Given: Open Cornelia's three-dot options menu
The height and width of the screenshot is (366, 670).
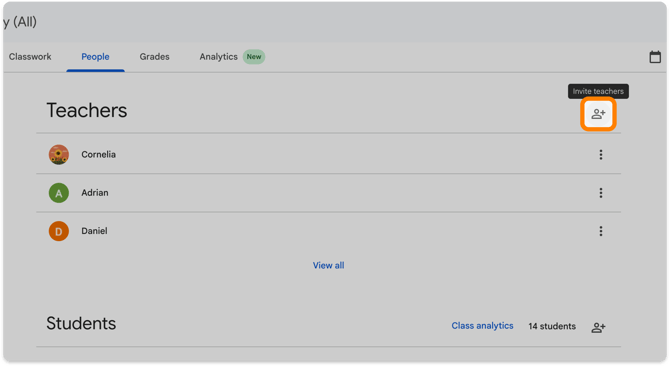Looking at the screenshot, I should (x=601, y=155).
